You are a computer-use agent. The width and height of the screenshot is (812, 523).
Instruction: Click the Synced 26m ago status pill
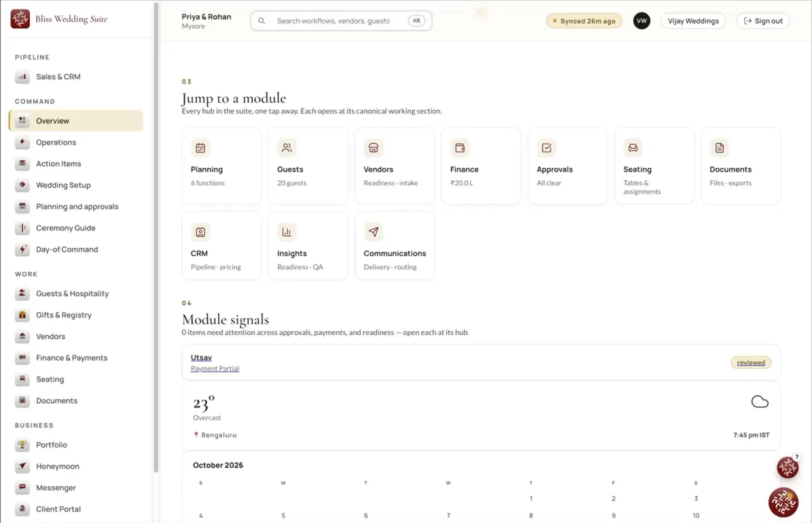pos(584,21)
